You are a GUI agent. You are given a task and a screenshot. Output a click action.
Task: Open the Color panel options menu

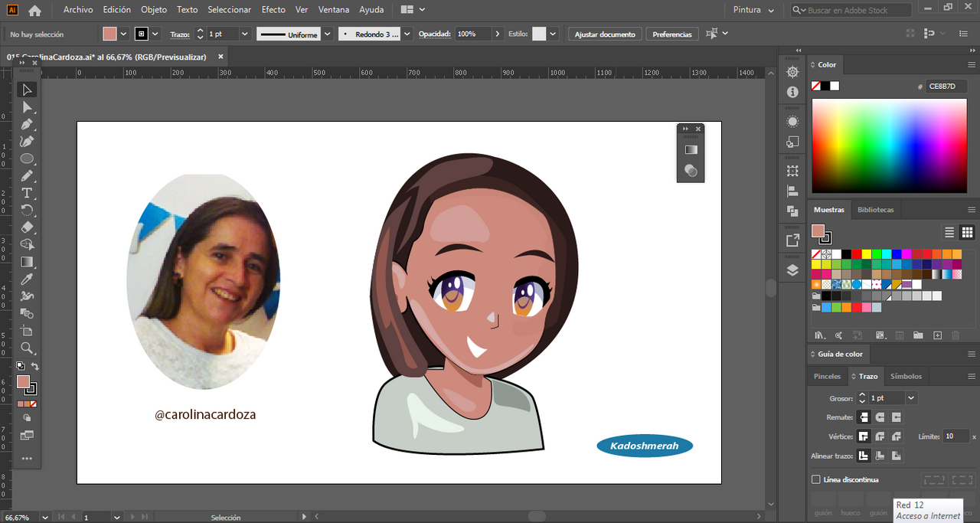[972, 65]
